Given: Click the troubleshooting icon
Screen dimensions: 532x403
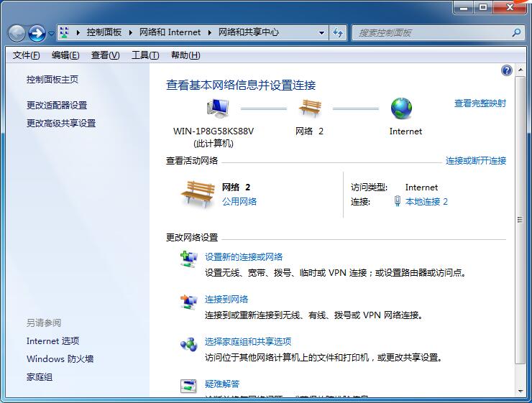Looking at the screenshot, I should tap(188, 386).
